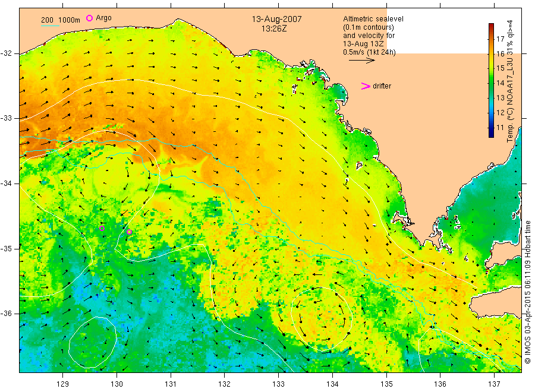Click the color bar value 17
Screen dimensions: 535x392
pos(500,39)
